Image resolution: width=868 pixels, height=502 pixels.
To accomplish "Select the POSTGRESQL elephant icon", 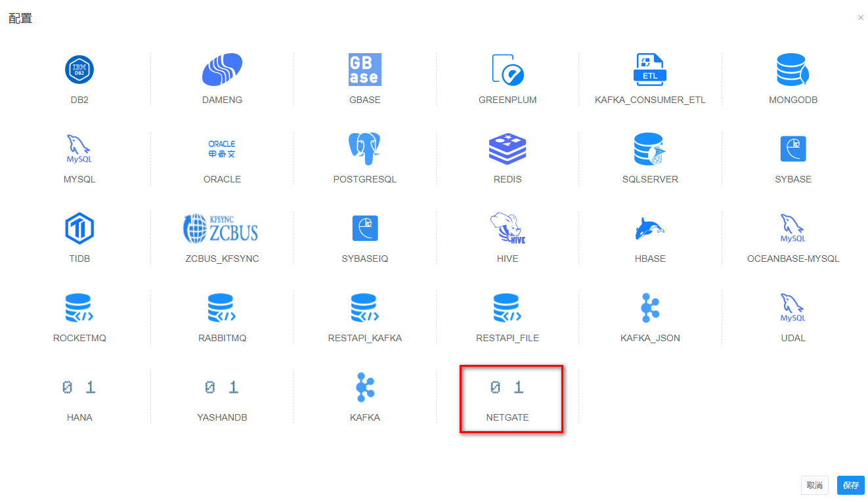I will click(x=364, y=150).
